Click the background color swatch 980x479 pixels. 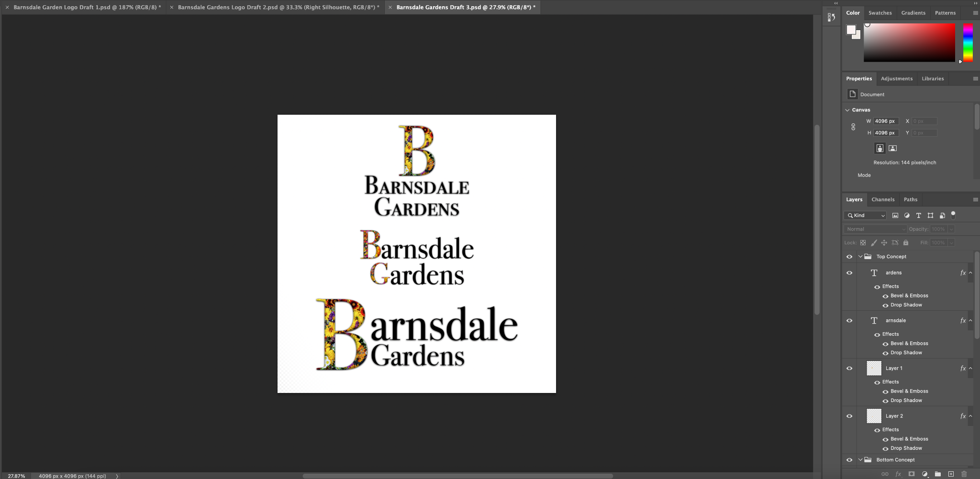857,36
